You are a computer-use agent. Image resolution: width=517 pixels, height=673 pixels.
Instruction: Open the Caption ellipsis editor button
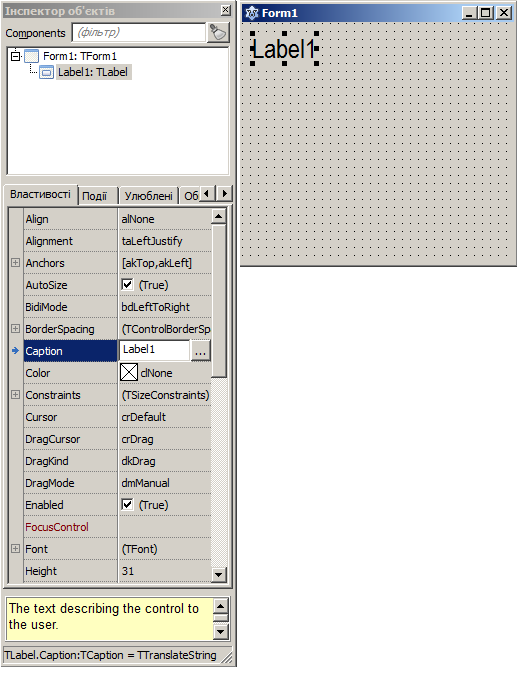[200, 351]
